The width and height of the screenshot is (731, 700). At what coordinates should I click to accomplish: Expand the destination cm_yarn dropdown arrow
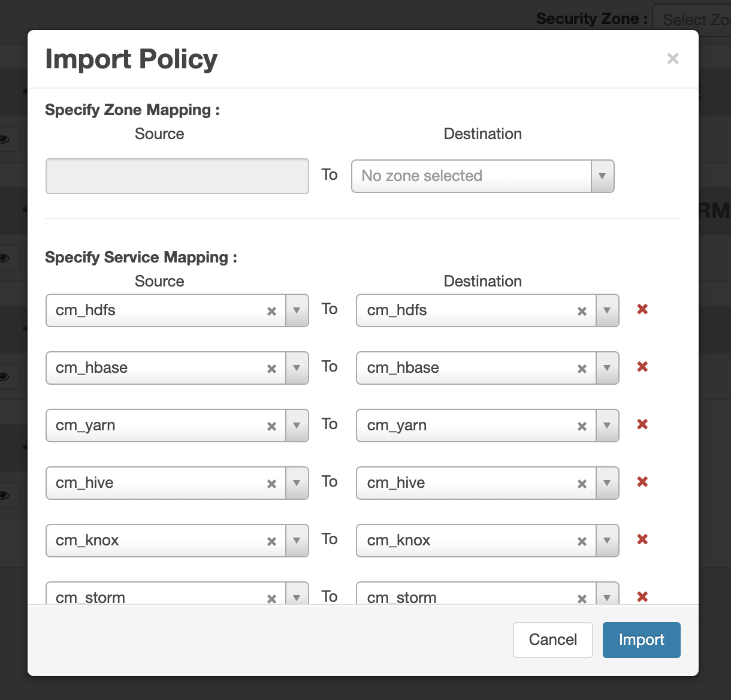point(607,426)
